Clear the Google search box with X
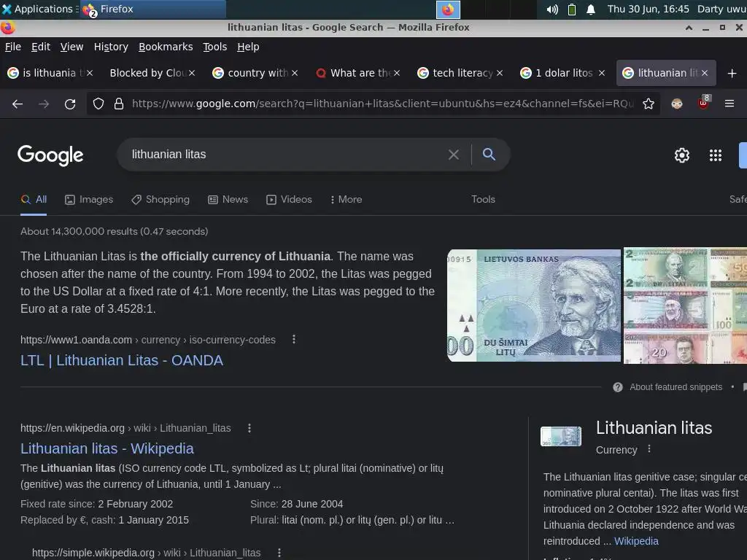 [454, 155]
